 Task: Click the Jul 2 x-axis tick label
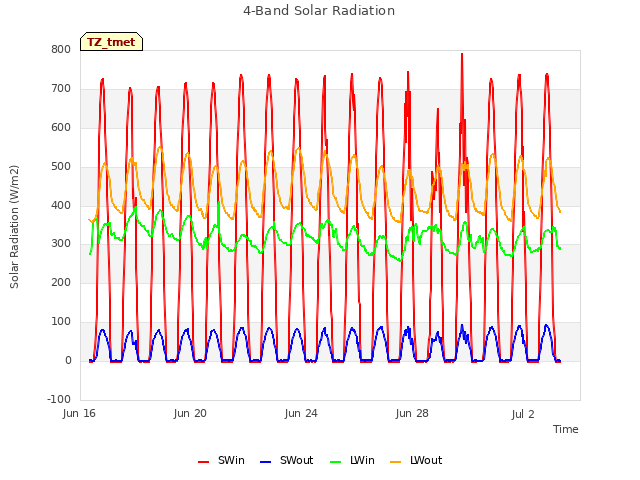(523, 414)
